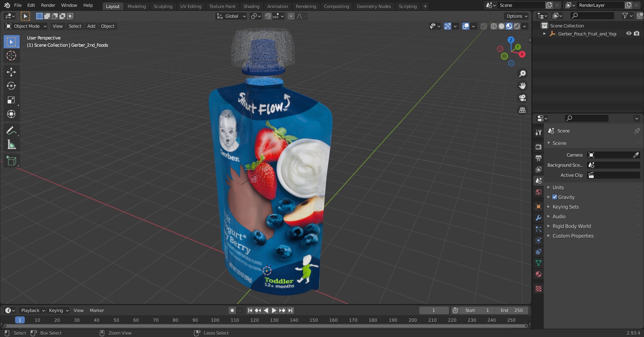Image resolution: width=644 pixels, height=337 pixels.
Task: Open the Object properties tab
Action: click(539, 207)
